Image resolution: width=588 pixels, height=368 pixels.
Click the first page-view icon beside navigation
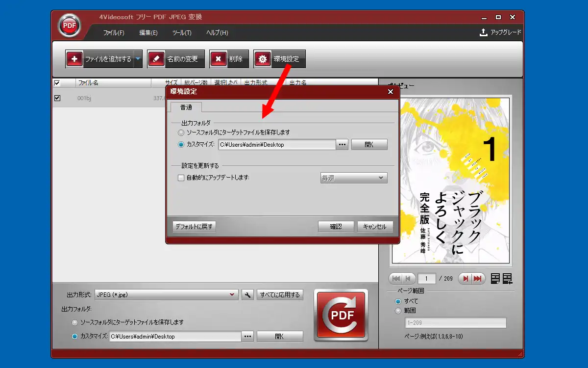(x=495, y=279)
